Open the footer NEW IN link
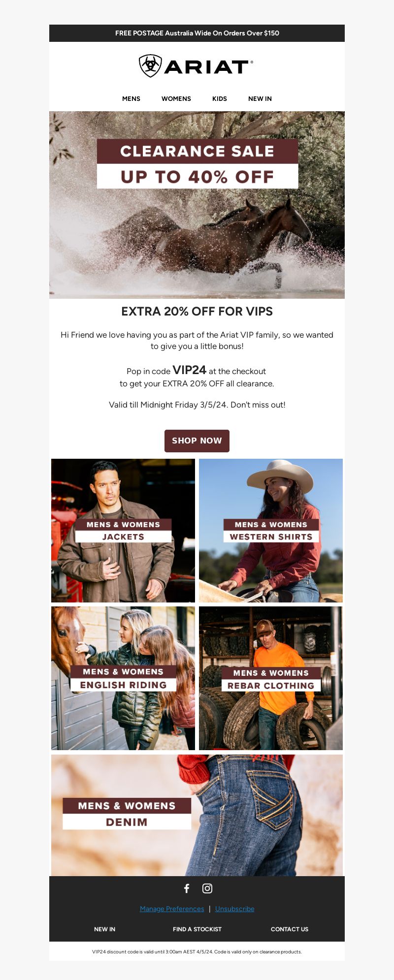The width and height of the screenshot is (394, 980). coord(104,929)
